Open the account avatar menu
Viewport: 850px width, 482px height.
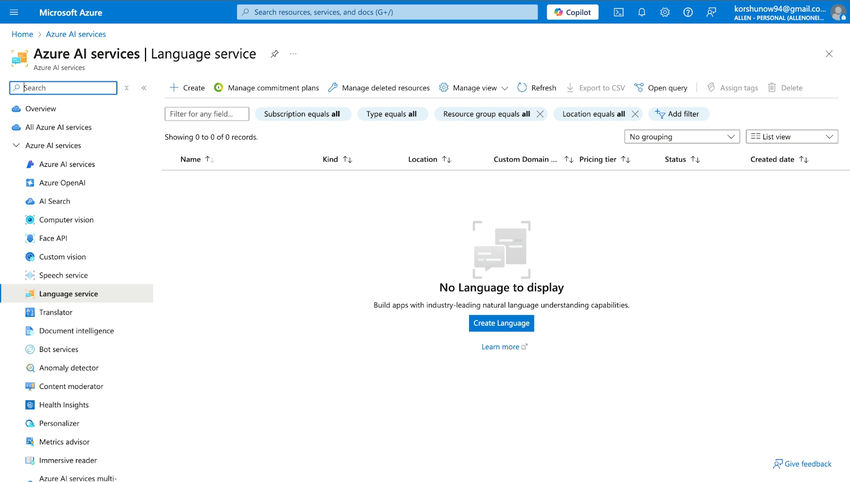838,12
